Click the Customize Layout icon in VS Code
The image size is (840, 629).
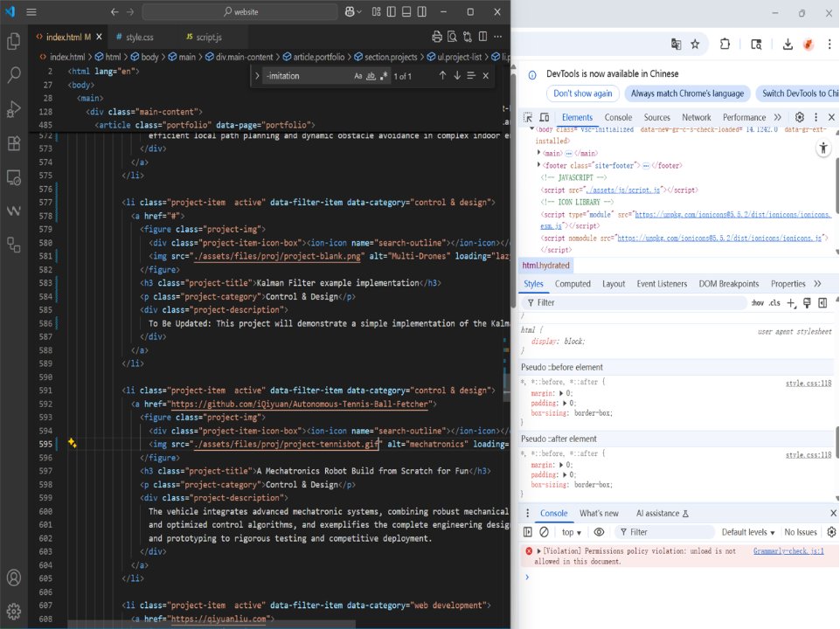[377, 11]
